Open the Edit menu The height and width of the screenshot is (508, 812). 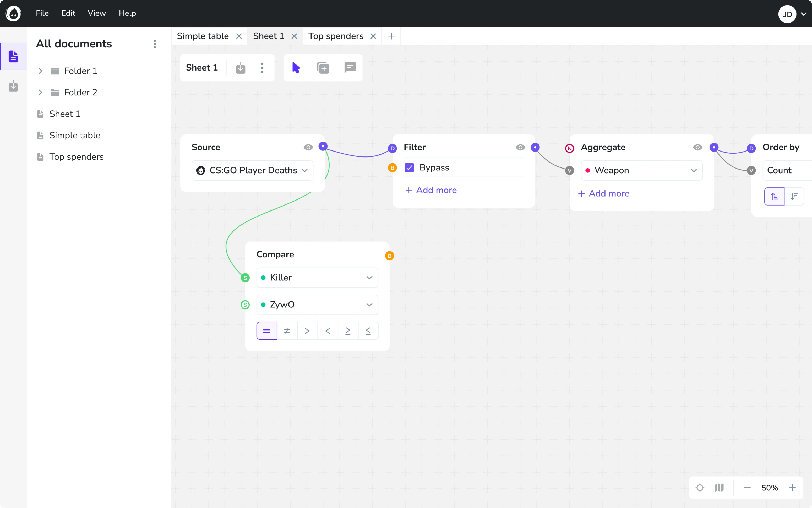[68, 13]
